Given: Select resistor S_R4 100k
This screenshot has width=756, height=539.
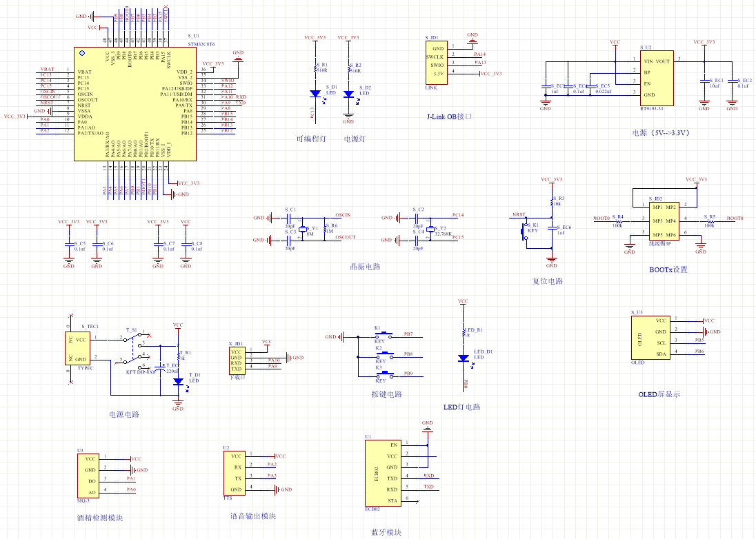Looking at the screenshot, I should pyautogui.click(x=617, y=221).
